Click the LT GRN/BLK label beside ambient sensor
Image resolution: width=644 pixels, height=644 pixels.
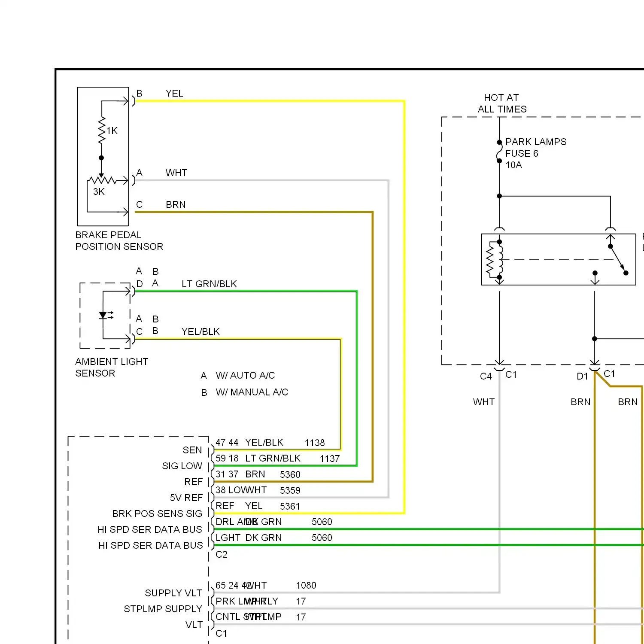coord(209,284)
